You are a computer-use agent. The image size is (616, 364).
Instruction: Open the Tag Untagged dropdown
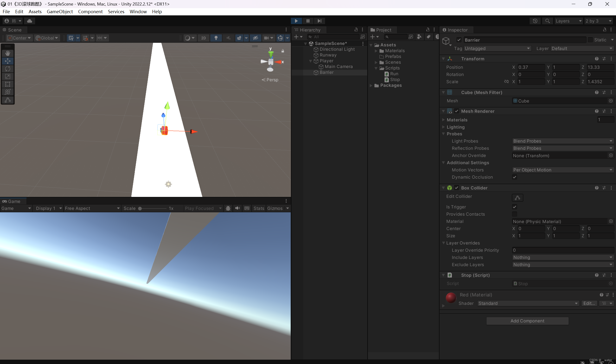point(497,48)
